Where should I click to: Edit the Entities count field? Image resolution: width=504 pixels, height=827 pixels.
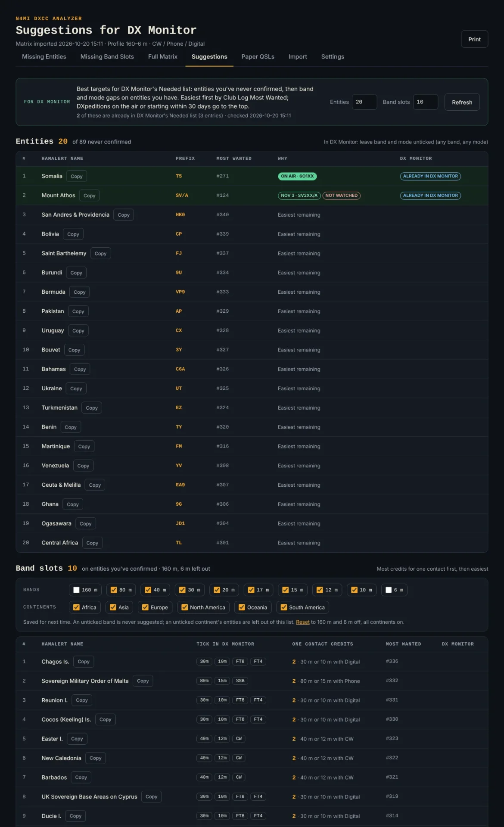(x=364, y=102)
